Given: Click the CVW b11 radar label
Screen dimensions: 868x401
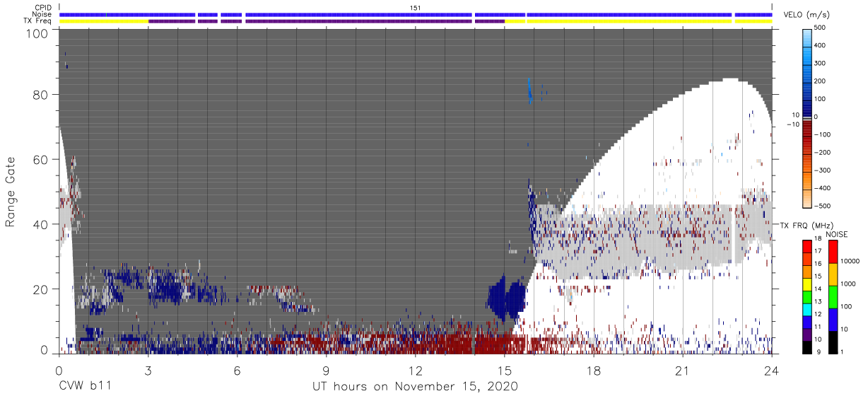Looking at the screenshot, I should pos(84,387).
